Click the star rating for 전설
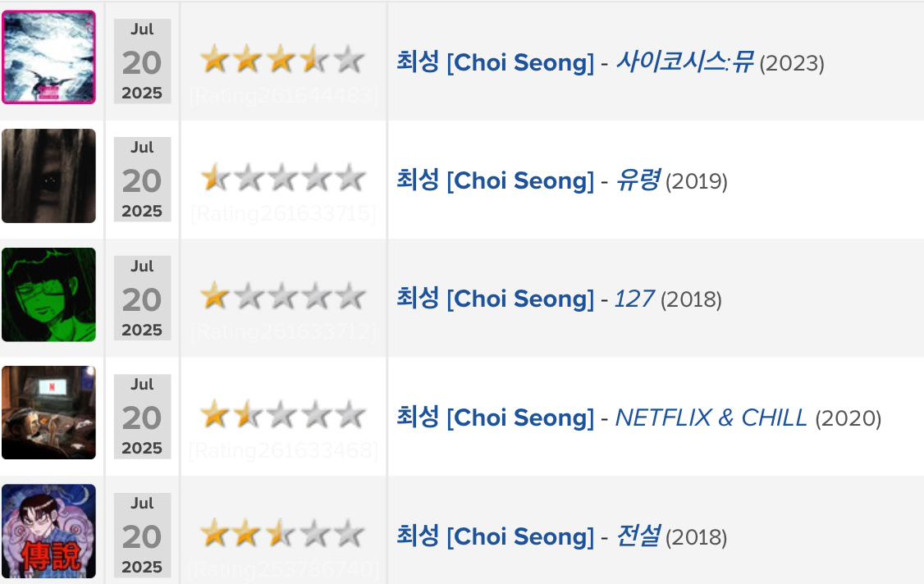Viewport: 924px width, 584px height. tap(283, 534)
